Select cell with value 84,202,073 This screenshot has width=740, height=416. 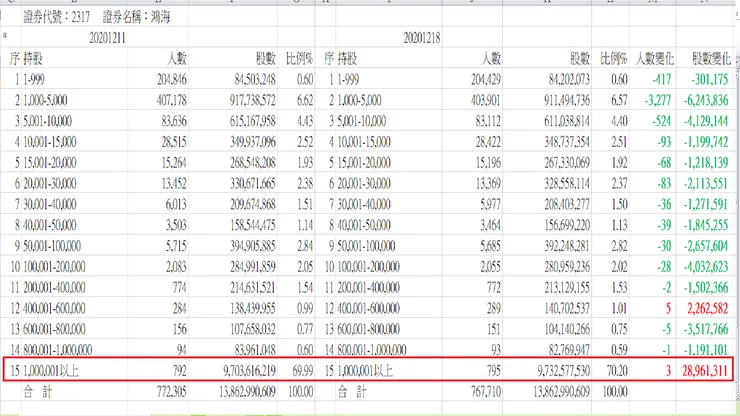click(x=569, y=79)
